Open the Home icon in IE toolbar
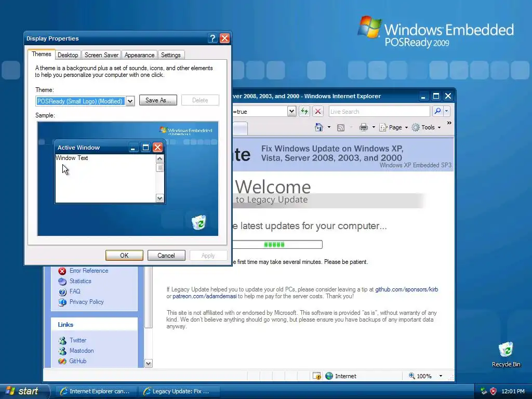532x399 pixels. coord(319,127)
